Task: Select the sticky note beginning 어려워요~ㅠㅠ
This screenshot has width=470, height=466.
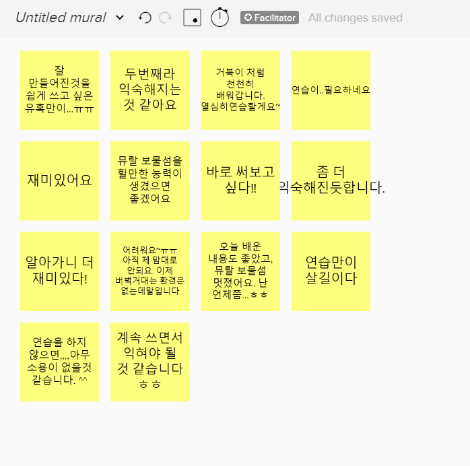Action: pos(150,271)
